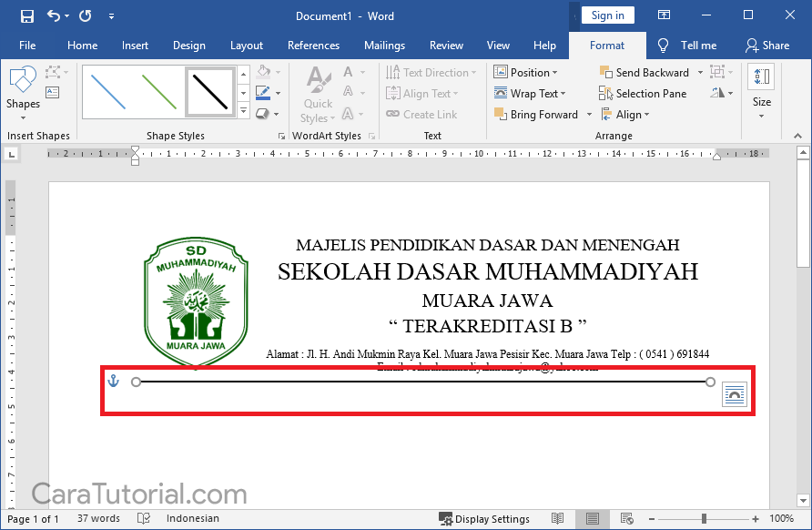This screenshot has height=530, width=812.
Task: Open the Wrap Text dropdown
Action: (529, 94)
